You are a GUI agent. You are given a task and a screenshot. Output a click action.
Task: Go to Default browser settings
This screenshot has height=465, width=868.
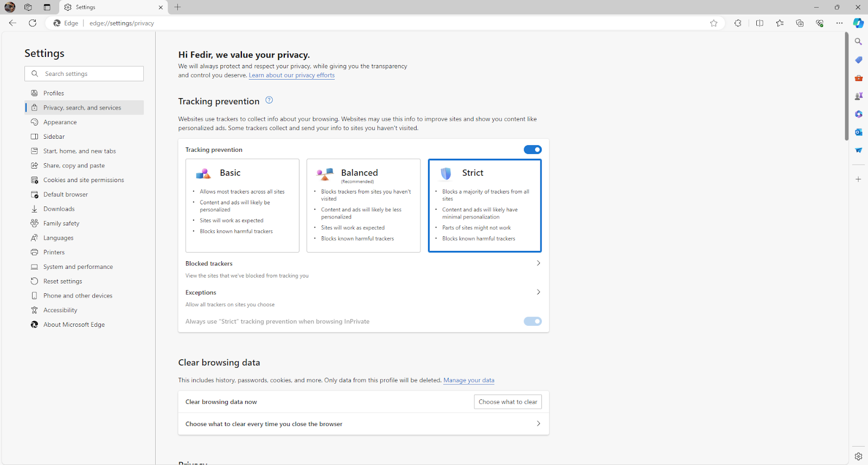point(84,195)
